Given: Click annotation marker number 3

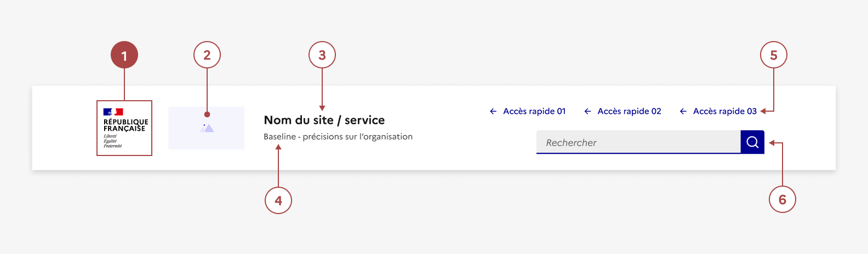Looking at the screenshot, I should [x=322, y=55].
